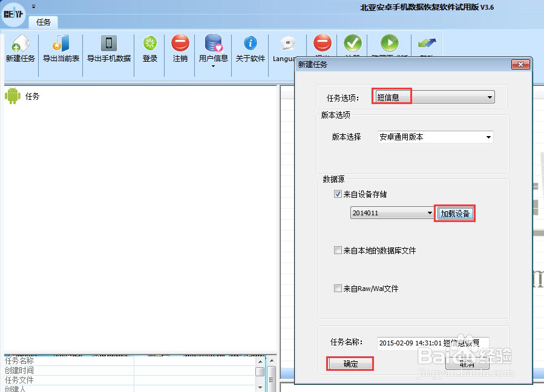Click the green-blue arrows toolbar icon
Viewport: 544px width, 392px height.
[x=427, y=44]
